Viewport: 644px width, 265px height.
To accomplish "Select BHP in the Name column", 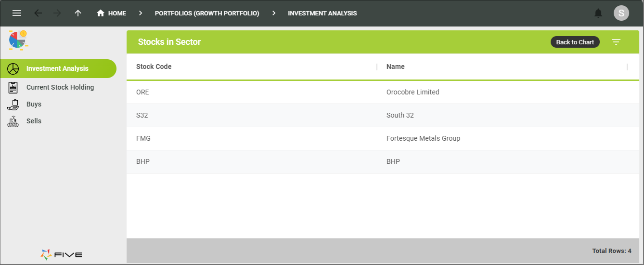I will pyautogui.click(x=393, y=161).
